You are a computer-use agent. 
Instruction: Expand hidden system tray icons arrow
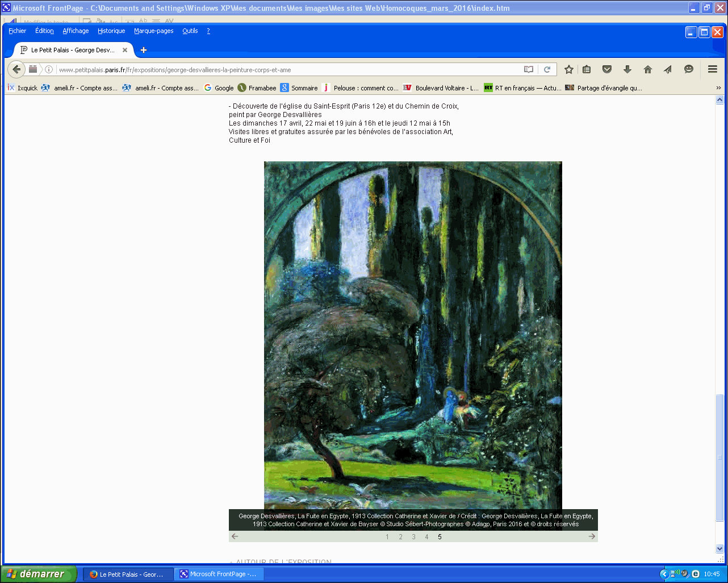[x=664, y=574]
